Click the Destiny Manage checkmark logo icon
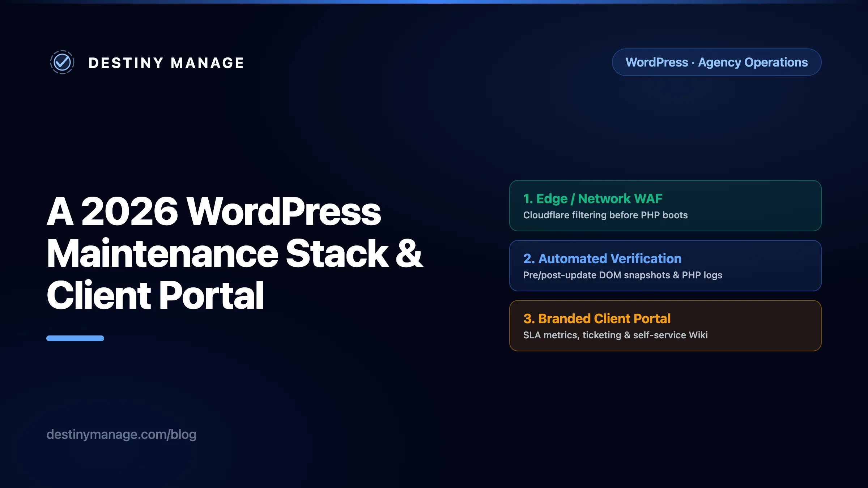The width and height of the screenshot is (868, 488). tap(62, 62)
